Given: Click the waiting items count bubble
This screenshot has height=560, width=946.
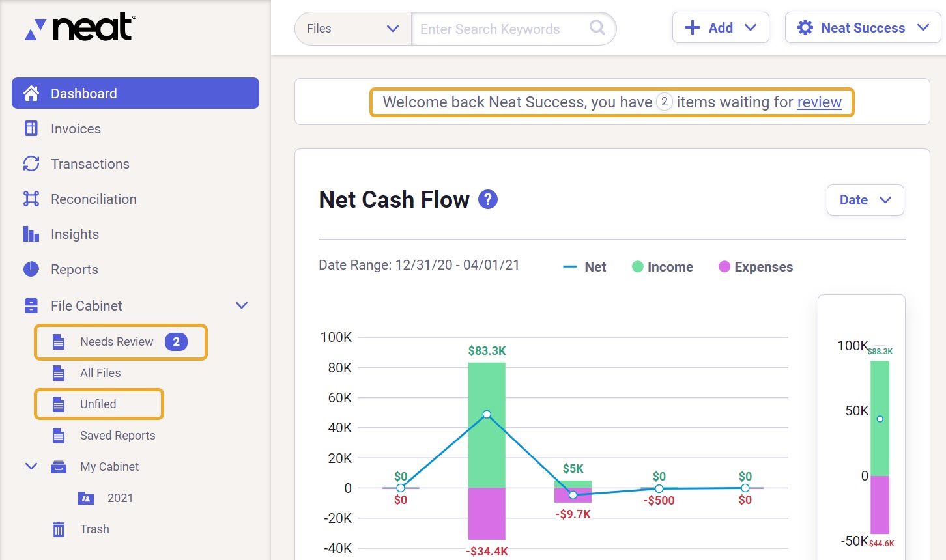Looking at the screenshot, I should click(x=664, y=102).
